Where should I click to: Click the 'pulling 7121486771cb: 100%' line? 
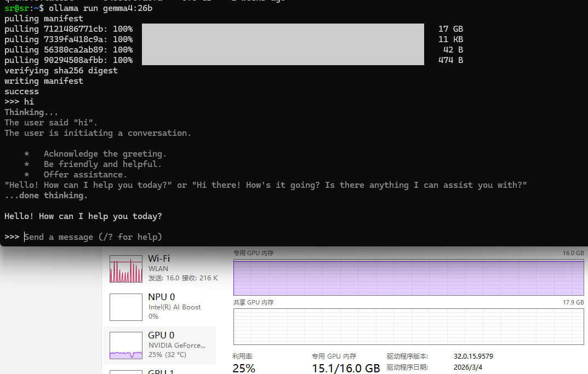(x=68, y=29)
